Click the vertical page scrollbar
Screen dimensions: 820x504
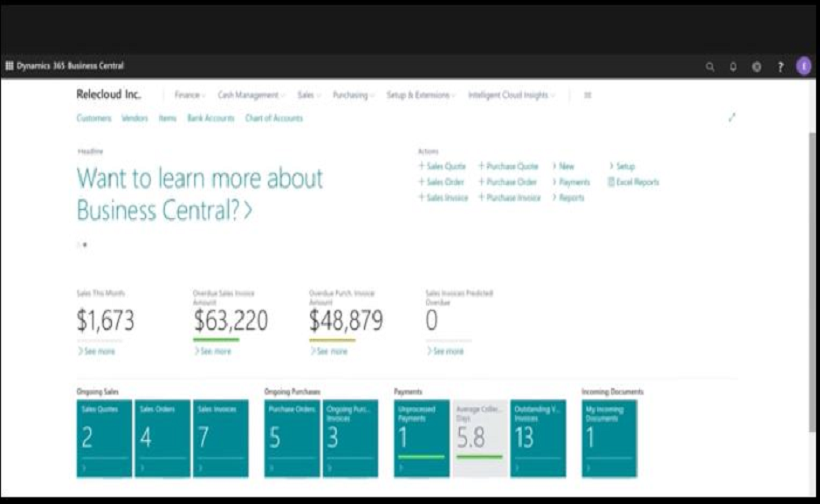(812, 282)
